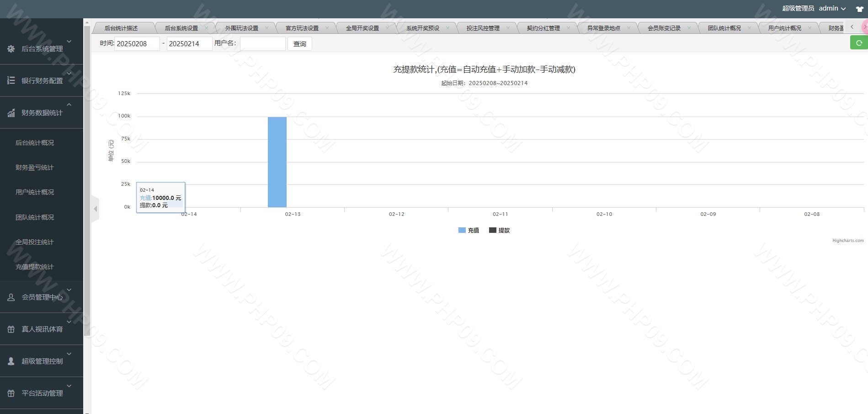The width and height of the screenshot is (868, 414).
Task: Toggle the 充值 series in chart legend
Action: pos(469,231)
